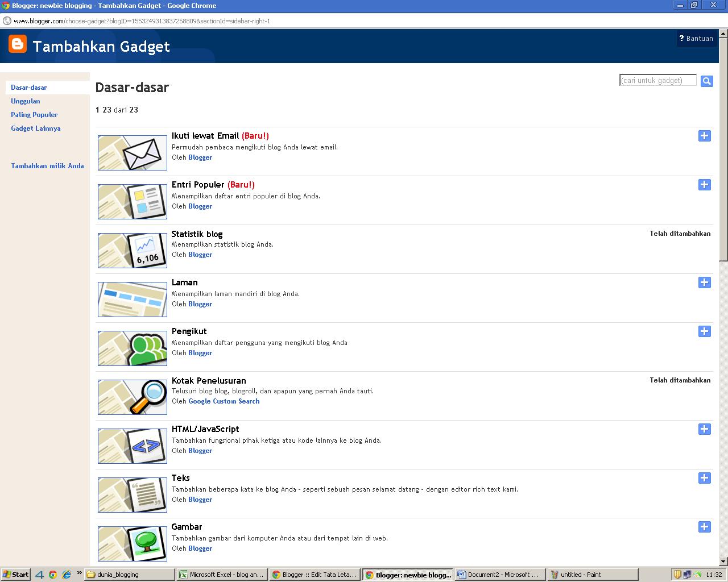Image resolution: width=728 pixels, height=582 pixels.
Task: Open the Kotak Penelusuran magnifier thumbnail
Action: point(133,397)
